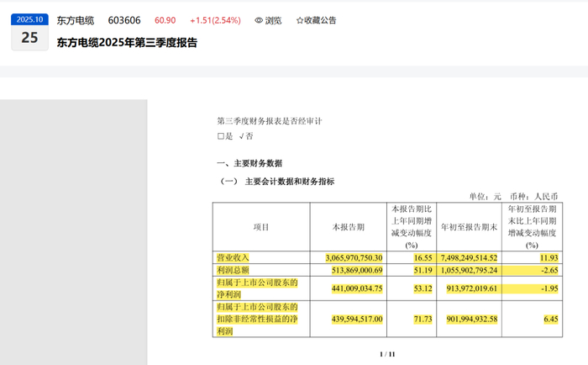
Task: Click the value 439,594,517.00
Action: click(x=357, y=319)
